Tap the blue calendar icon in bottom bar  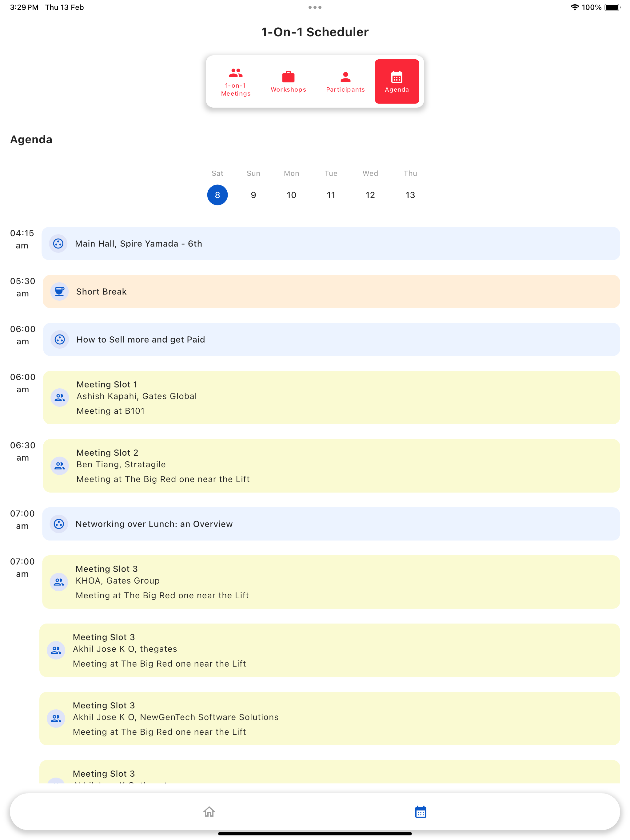(x=421, y=811)
